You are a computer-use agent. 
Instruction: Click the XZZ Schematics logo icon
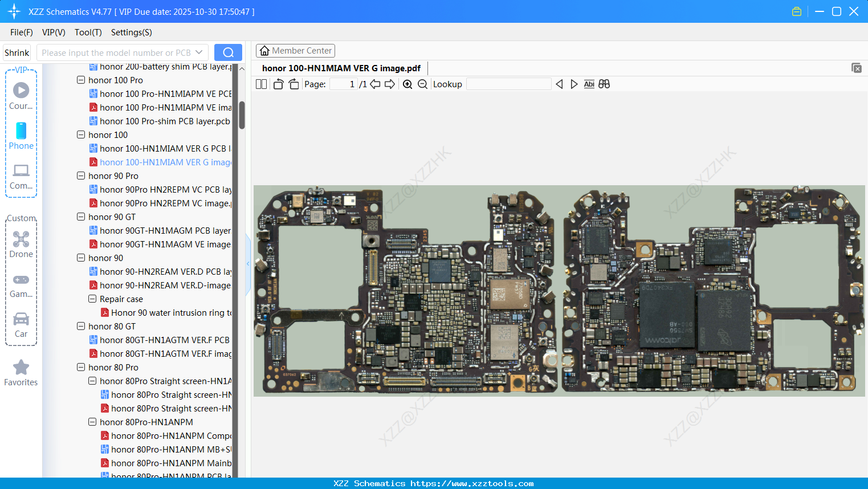point(14,11)
